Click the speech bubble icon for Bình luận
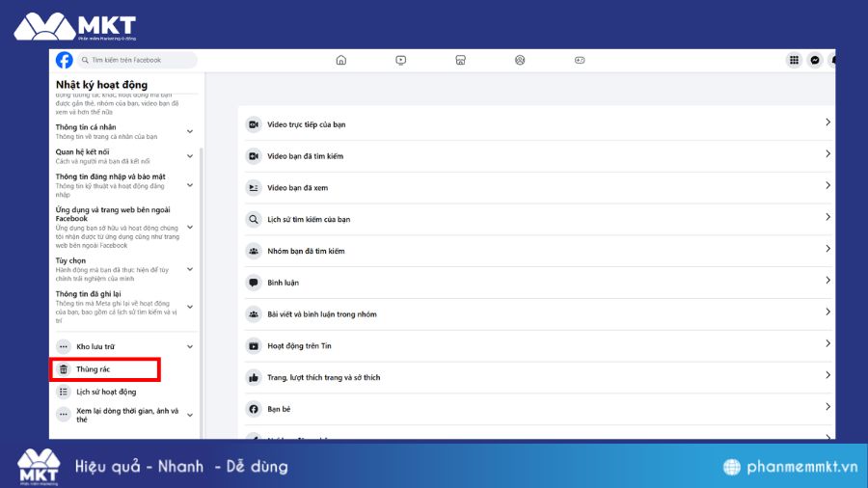The width and height of the screenshot is (868, 488). [x=254, y=283]
